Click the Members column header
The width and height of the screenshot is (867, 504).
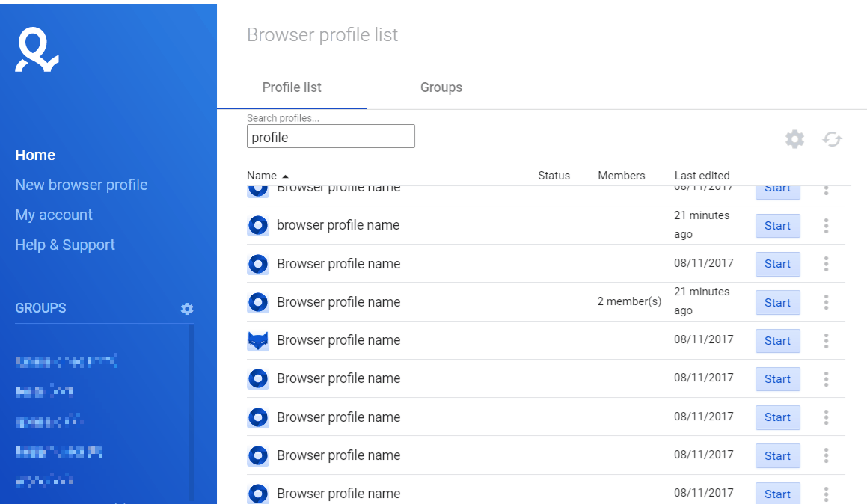click(621, 176)
